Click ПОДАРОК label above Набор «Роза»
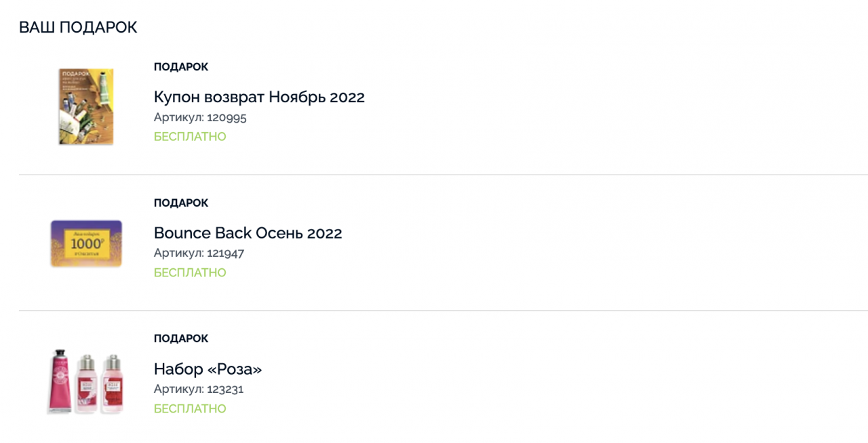Screen dimensions: 868x443 181,339
